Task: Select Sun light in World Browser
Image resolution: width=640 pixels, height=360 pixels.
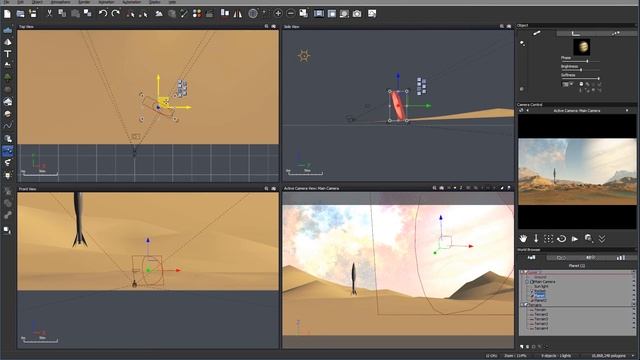Action: click(541, 287)
